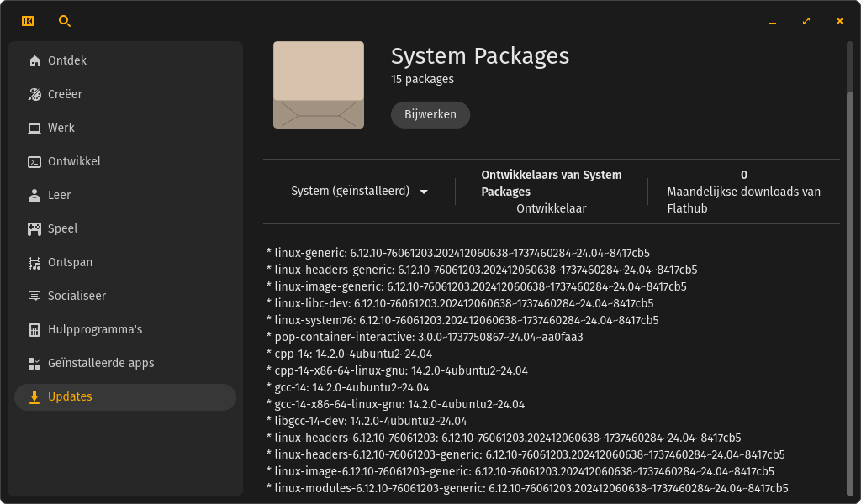Click the Ontwikkel terminal icon
Viewport: 861px width, 504px height.
point(34,162)
